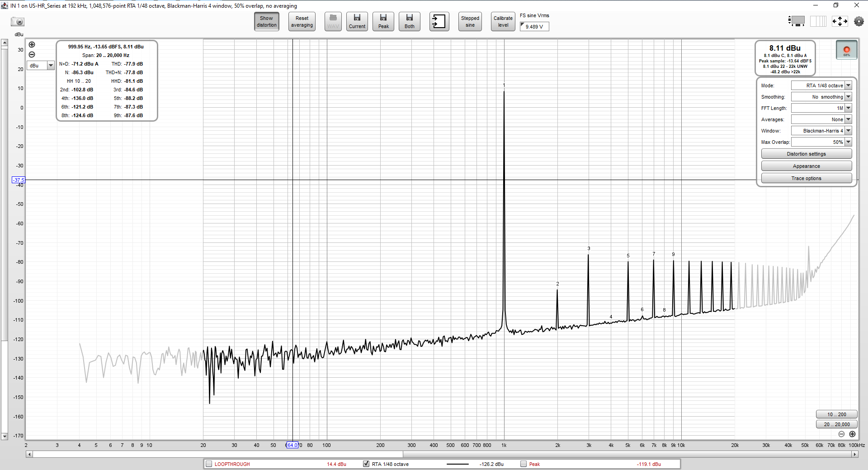Image resolution: width=868 pixels, height=470 pixels.
Task: Click the vertical scrollbar down arrow
Action: coord(5,437)
